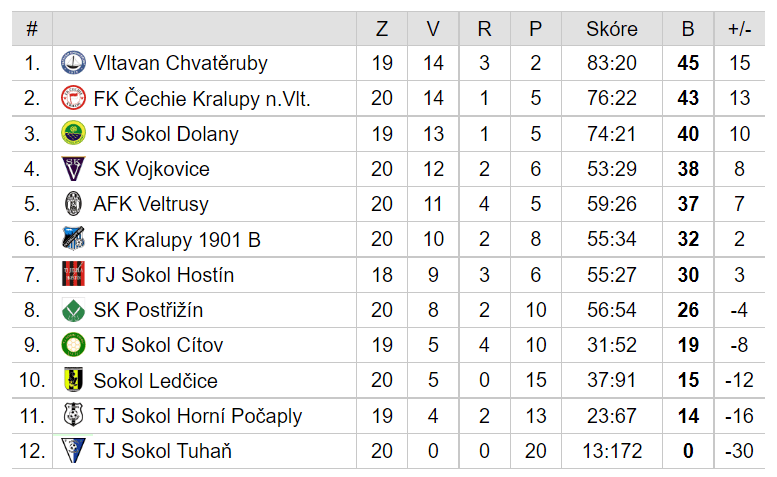Click the TJ Sokol Dolany club logo
Image resolution: width=777 pixels, height=477 pixels.
(x=73, y=133)
